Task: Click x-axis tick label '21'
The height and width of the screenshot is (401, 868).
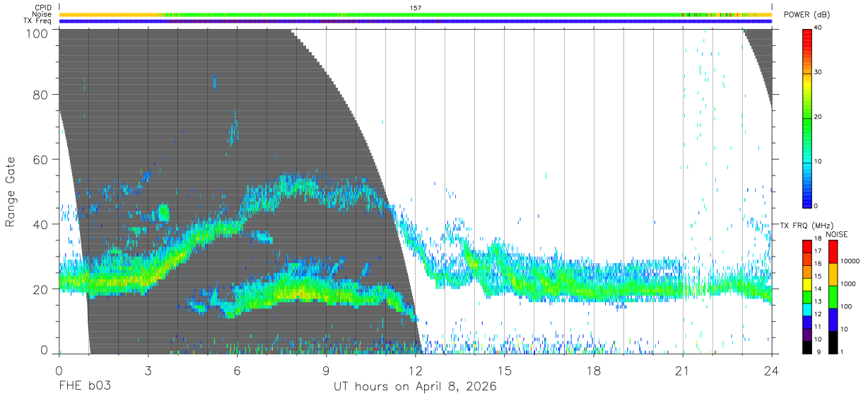Action: 682,371
